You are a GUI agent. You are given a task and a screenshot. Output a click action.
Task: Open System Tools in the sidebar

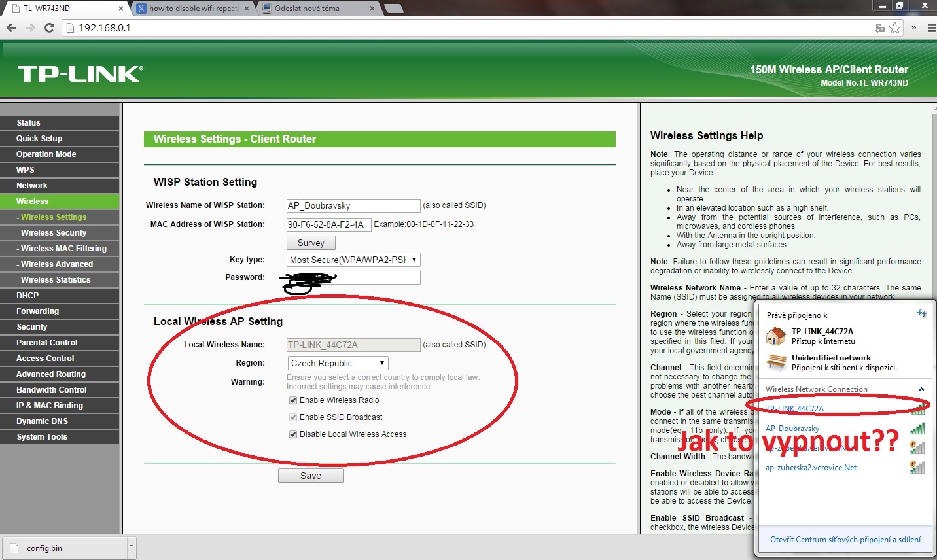pyautogui.click(x=60, y=437)
